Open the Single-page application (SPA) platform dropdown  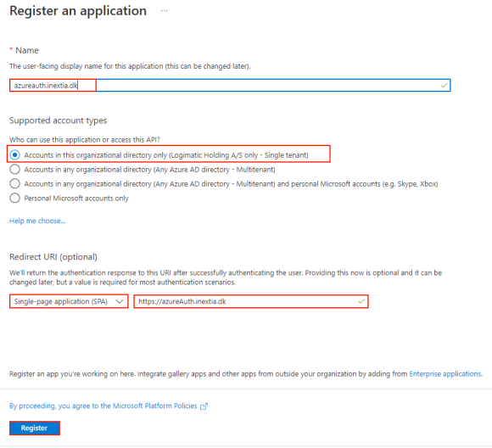pos(69,301)
